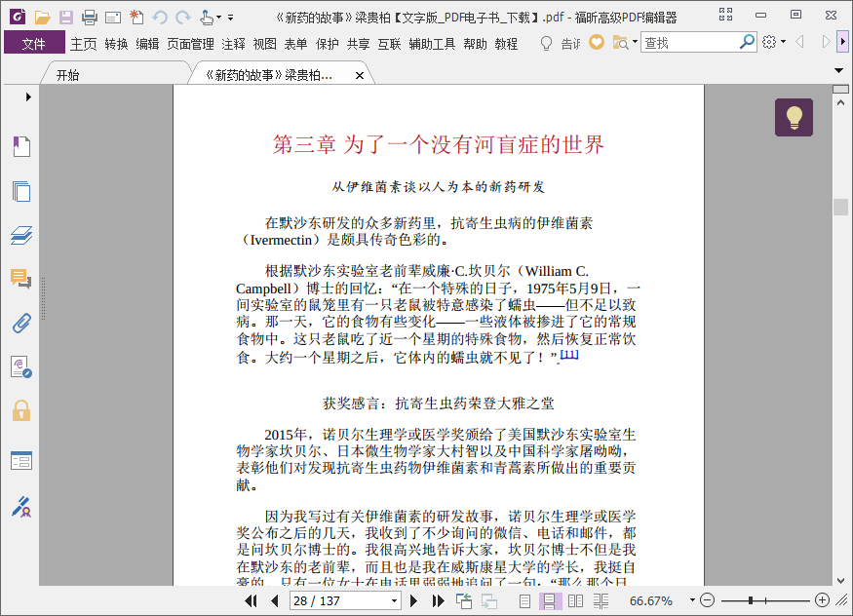The image size is (853, 616).
Task: Click the zoom in plus button
Action: pos(822,600)
